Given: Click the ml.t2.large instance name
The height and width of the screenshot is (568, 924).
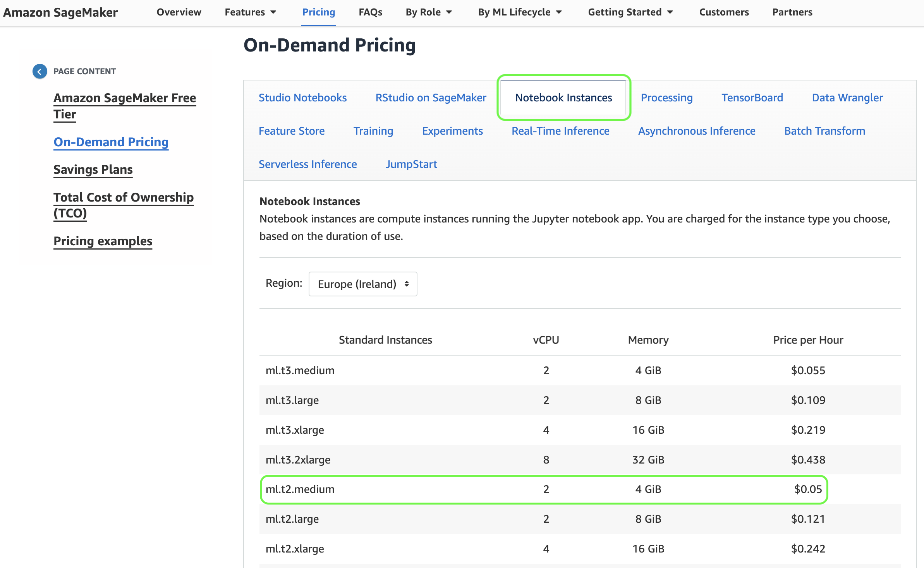Looking at the screenshot, I should pyautogui.click(x=292, y=519).
